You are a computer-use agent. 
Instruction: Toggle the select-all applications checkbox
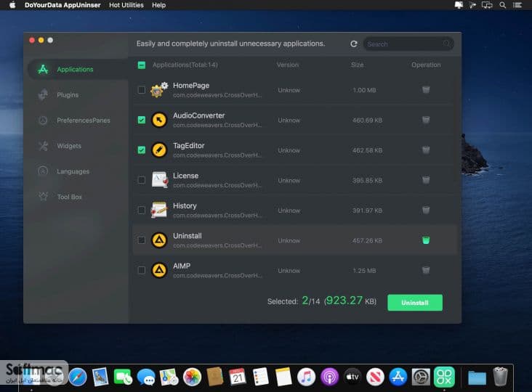(142, 65)
